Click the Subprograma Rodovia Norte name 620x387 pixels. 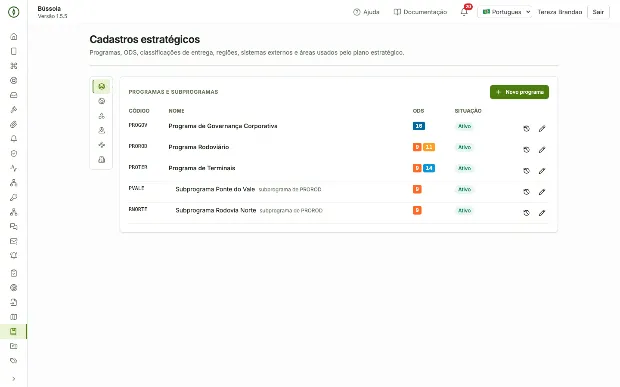coord(216,210)
